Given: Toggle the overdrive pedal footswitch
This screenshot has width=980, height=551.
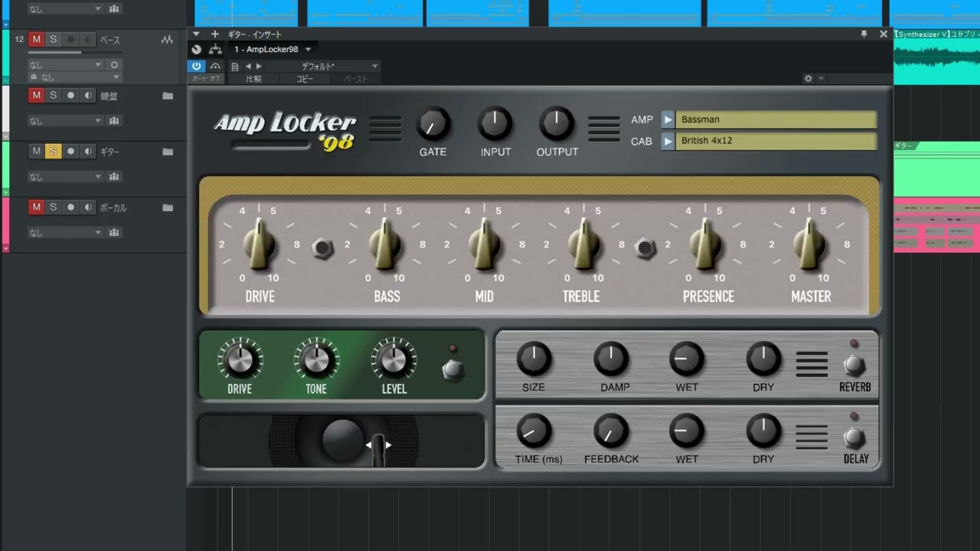Looking at the screenshot, I should [x=452, y=370].
